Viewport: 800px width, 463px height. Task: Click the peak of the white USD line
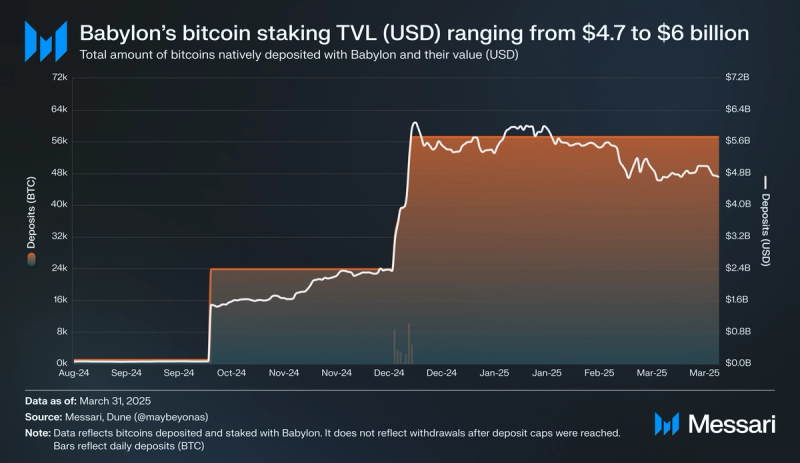415,123
